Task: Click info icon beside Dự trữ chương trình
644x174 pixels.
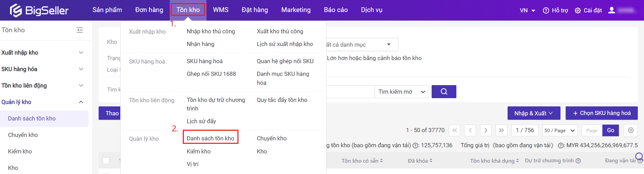Action: pyautogui.click(x=578, y=161)
